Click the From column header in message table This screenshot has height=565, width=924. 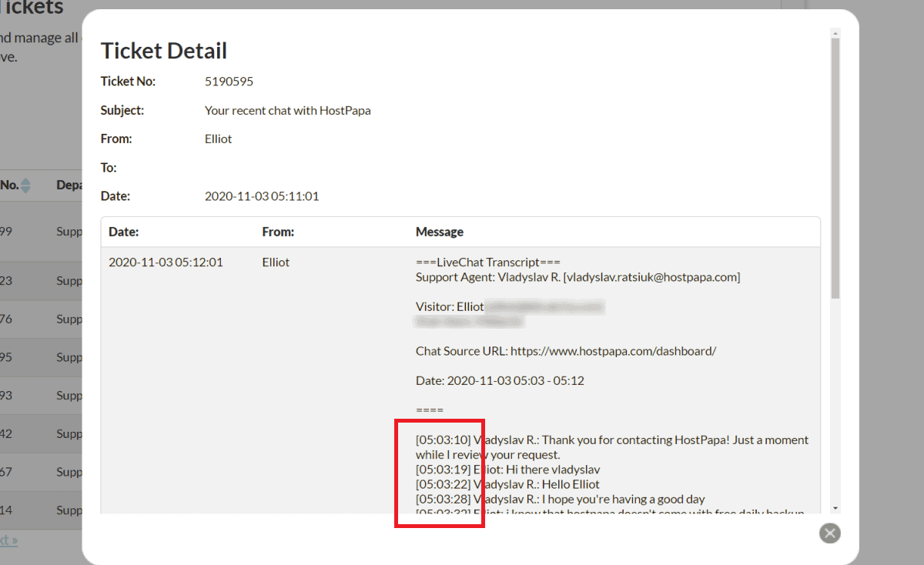coord(278,232)
